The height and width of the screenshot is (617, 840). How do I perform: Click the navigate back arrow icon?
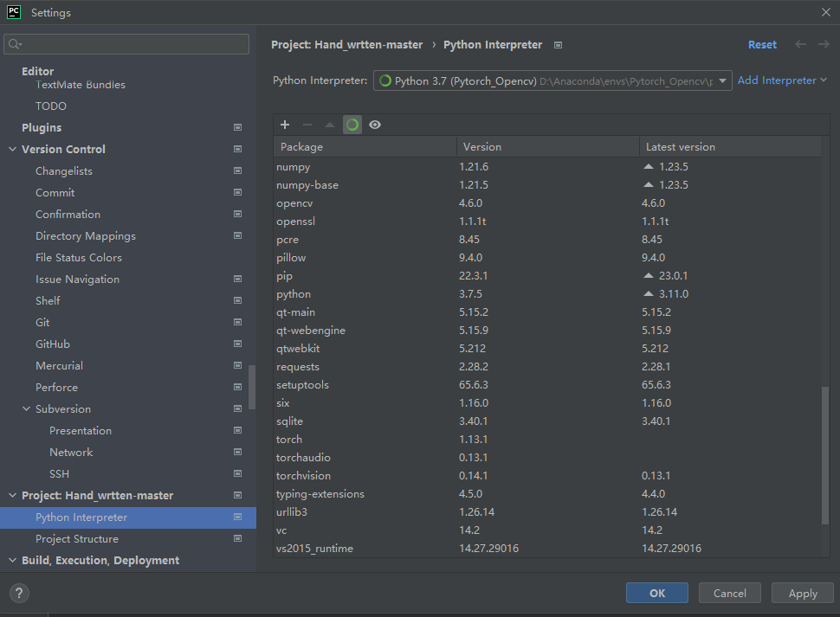click(800, 44)
